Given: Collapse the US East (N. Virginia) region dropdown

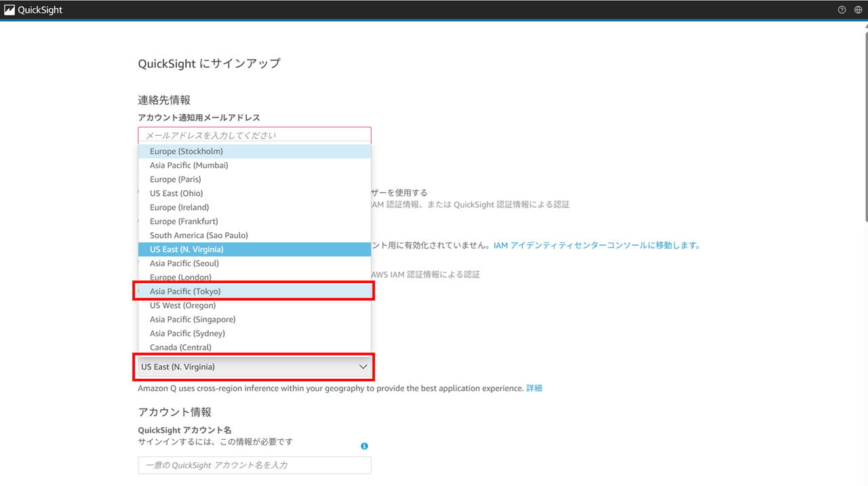Looking at the screenshot, I should pos(254,367).
